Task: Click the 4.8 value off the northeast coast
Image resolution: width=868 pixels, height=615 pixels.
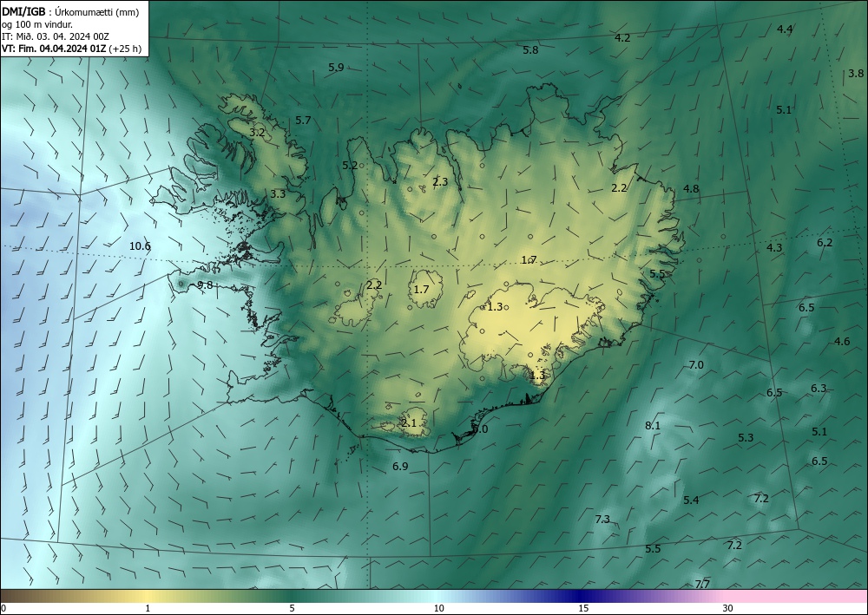Action: (x=691, y=188)
